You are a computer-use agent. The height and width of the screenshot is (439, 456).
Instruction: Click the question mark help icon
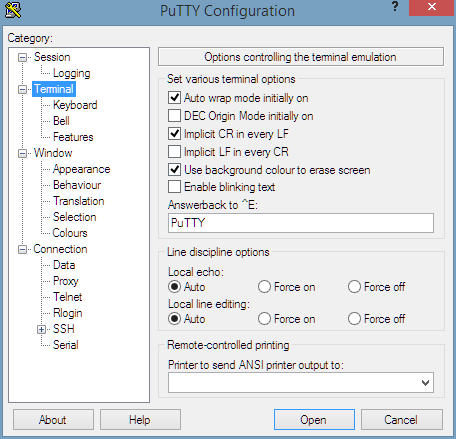tap(395, 6)
